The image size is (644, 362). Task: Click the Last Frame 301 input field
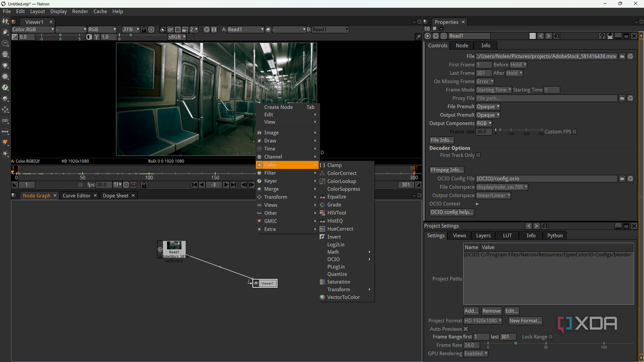(483, 73)
